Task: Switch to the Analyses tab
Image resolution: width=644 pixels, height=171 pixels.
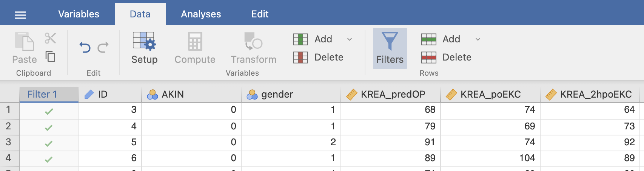Action: (201, 14)
